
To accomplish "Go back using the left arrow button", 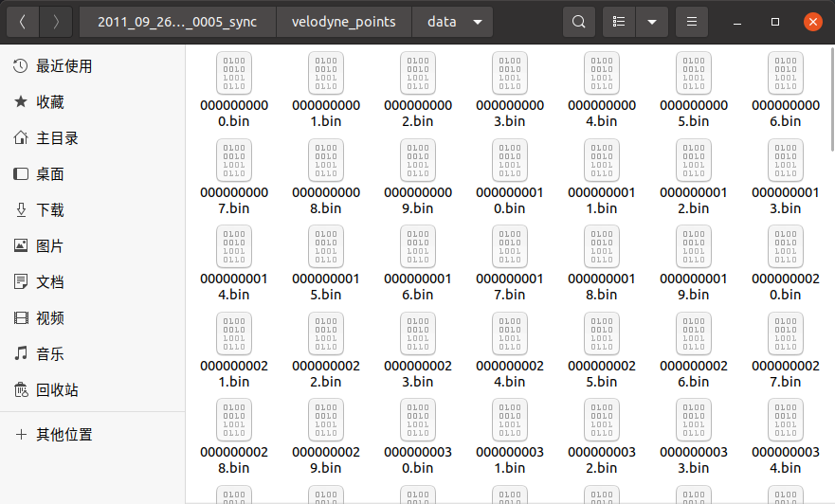I will pos(23,22).
